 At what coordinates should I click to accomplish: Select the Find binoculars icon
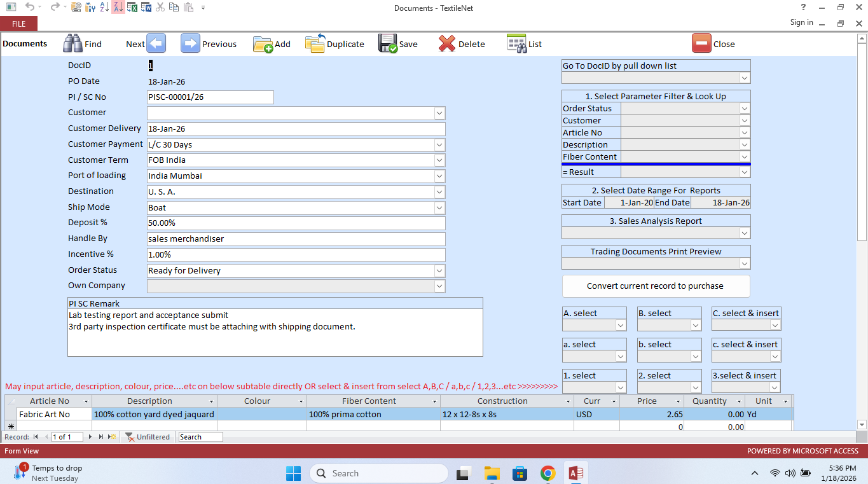72,43
